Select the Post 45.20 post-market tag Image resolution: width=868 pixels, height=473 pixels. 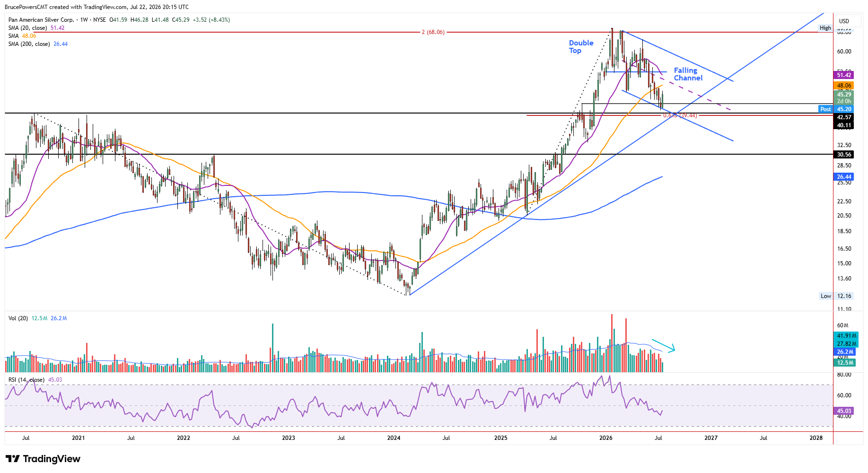pyautogui.click(x=836, y=109)
